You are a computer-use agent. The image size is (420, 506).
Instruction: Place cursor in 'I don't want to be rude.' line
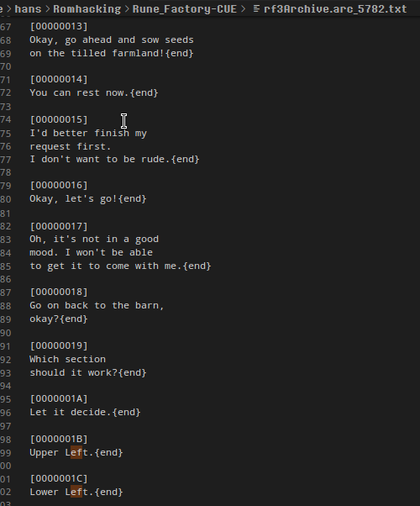coord(114,159)
